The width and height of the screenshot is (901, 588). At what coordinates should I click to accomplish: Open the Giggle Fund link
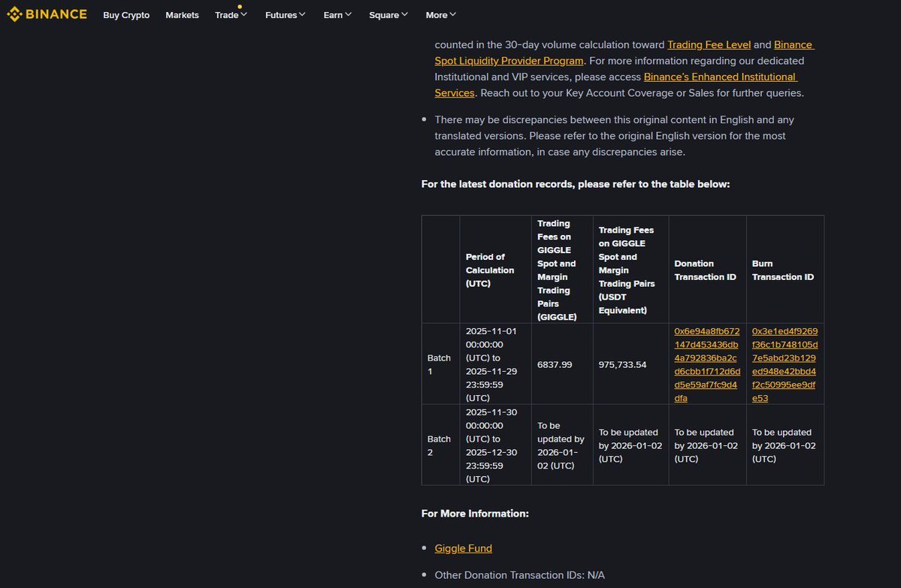click(463, 548)
